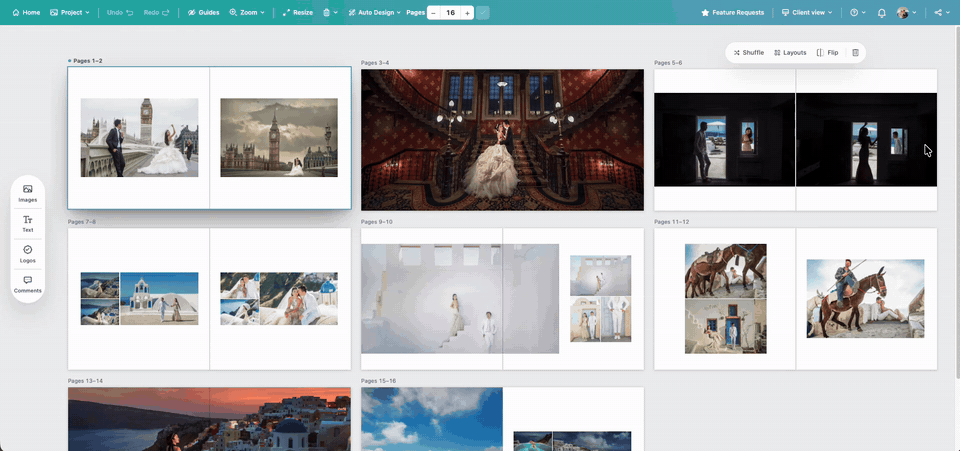
Task: Select the dark doorway silhouette photo on page 5
Action: (724, 140)
